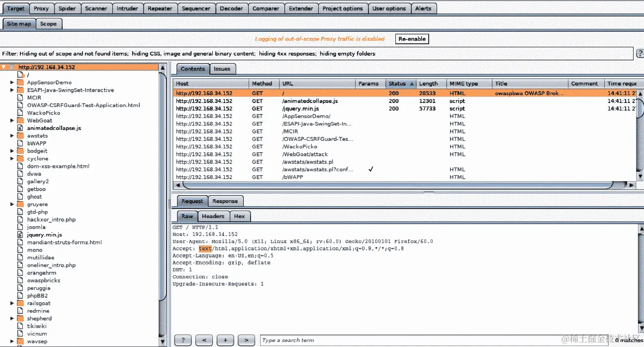Screen dimensions: 644x347
Task: Open the Proxy tab
Action: (x=41, y=8)
